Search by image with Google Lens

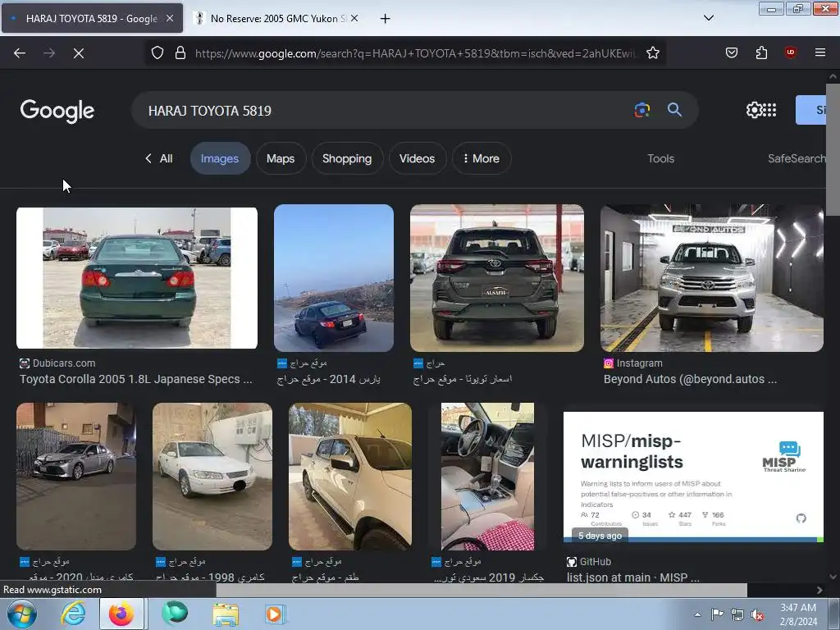point(641,111)
